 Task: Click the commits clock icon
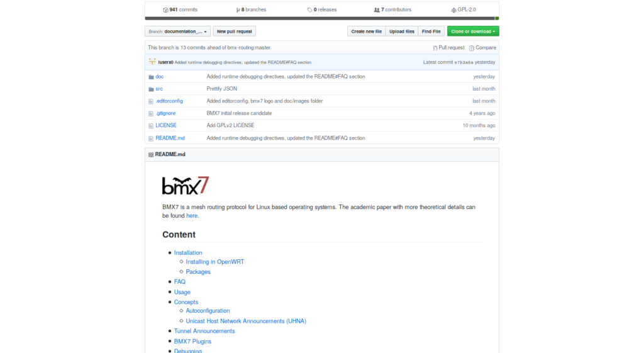[x=165, y=10]
